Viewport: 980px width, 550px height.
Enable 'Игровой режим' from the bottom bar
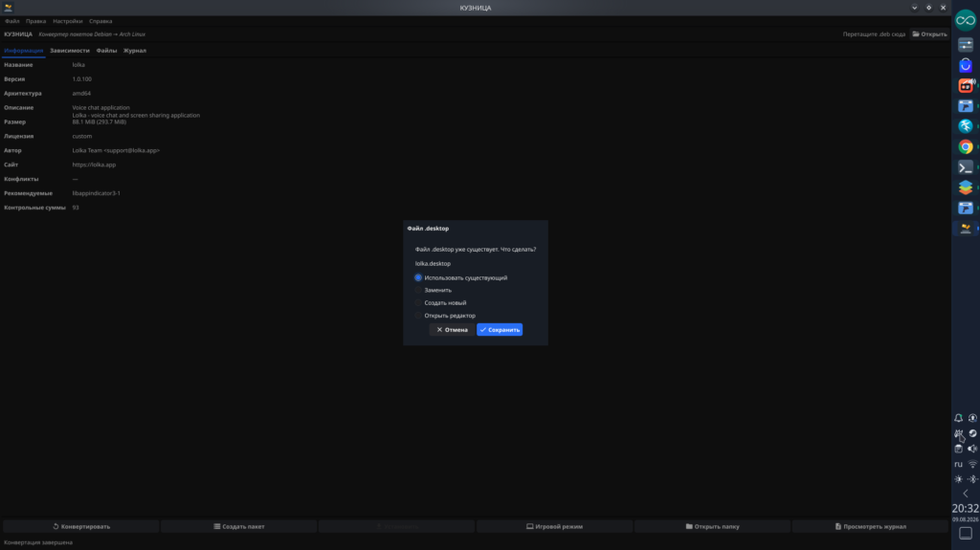(554, 526)
